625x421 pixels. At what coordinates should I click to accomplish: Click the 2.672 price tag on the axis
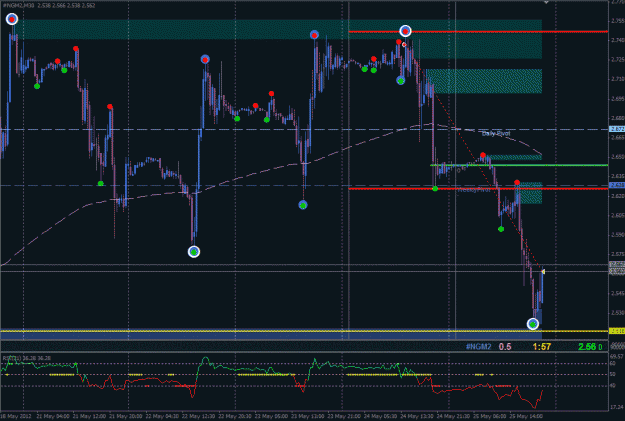617,129
